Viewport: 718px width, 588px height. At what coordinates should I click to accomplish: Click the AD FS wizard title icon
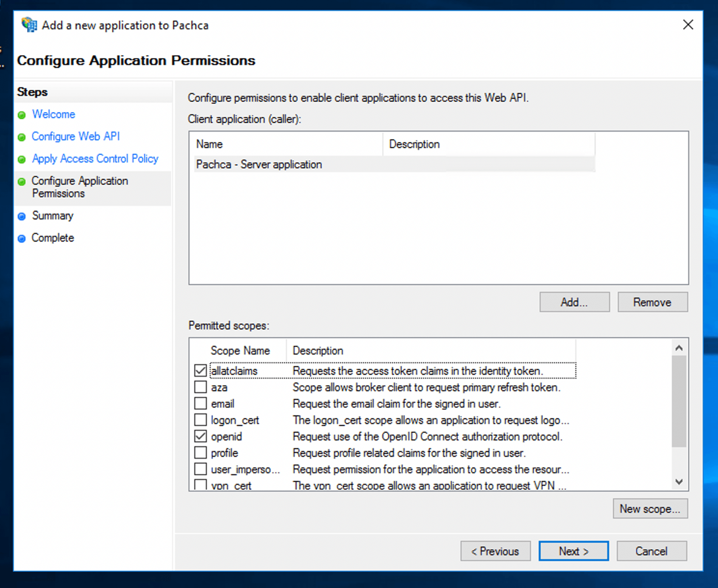coord(29,25)
